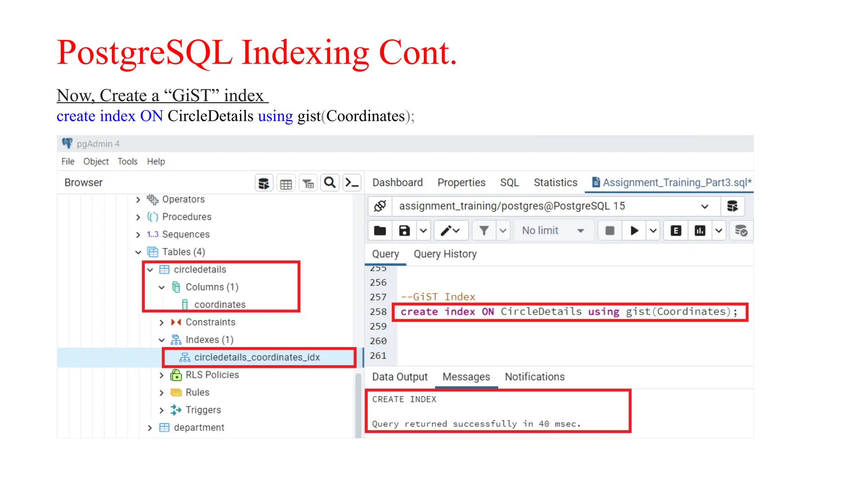868x488 pixels.
Task: Click the Edit pencil icon
Action: [x=451, y=231]
